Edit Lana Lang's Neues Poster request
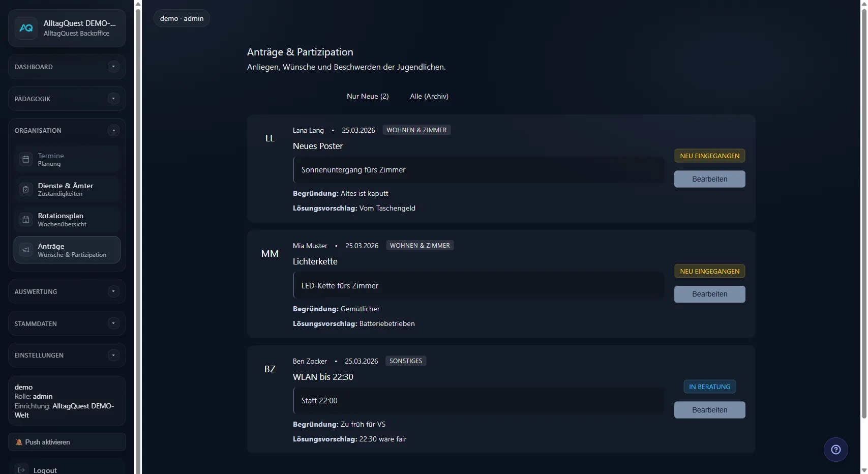The width and height of the screenshot is (868, 474). [709, 179]
